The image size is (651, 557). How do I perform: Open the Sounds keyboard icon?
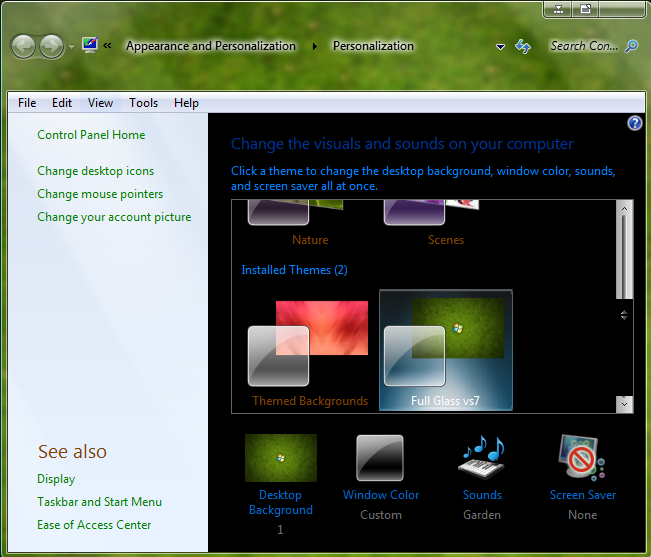pyautogui.click(x=482, y=458)
